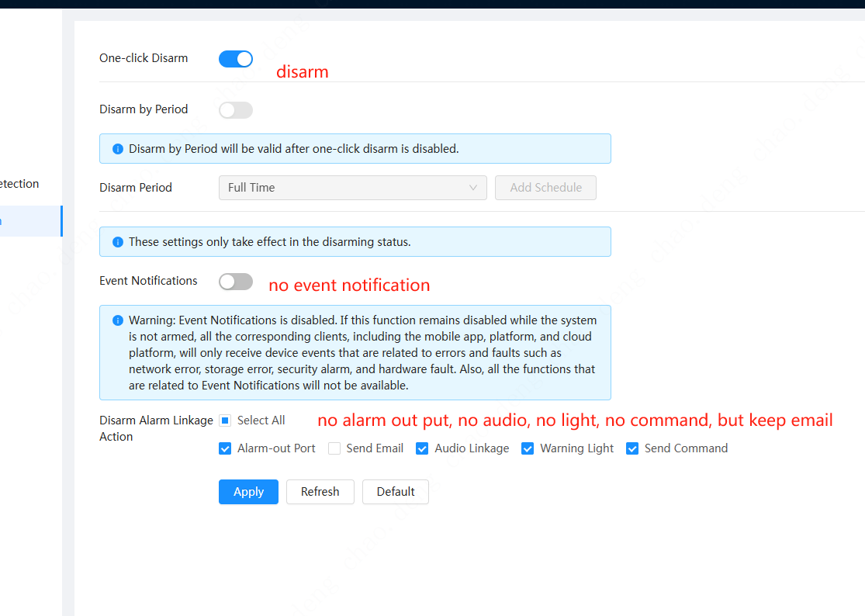Uncheck the Send Command checkbox

[x=632, y=448]
